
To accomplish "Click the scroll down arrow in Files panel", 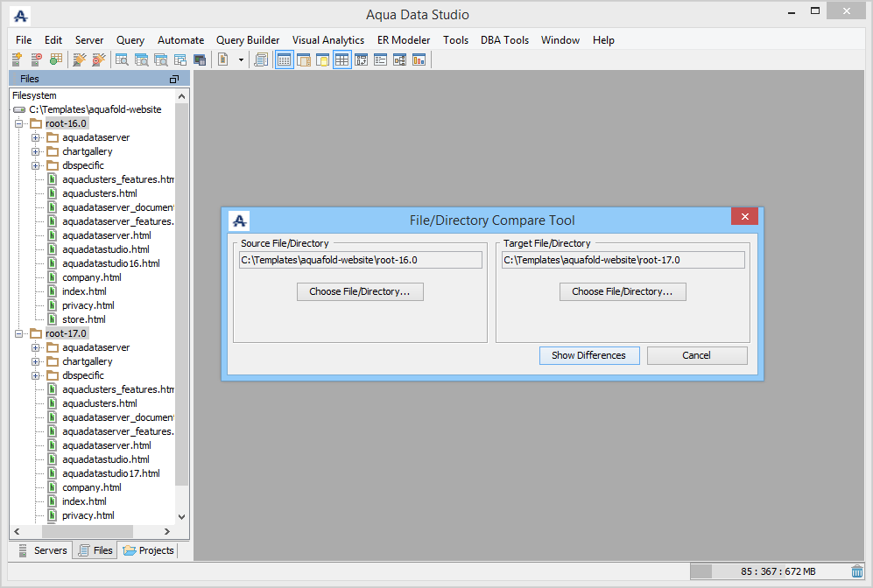I will 181,517.
